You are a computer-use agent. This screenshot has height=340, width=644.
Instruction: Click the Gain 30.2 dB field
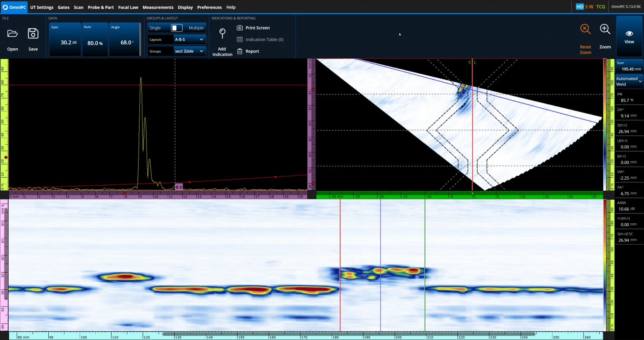point(65,40)
